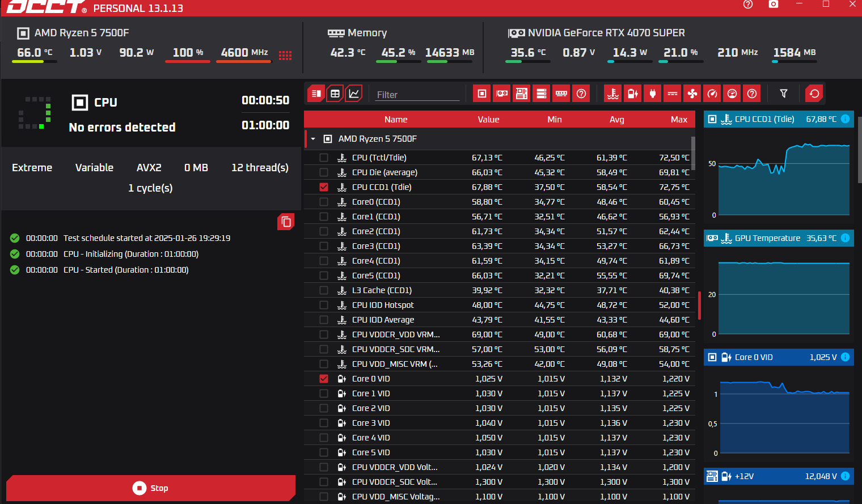Image resolution: width=862 pixels, height=504 pixels.
Task: Open the help icon in title bar
Action: coord(748,5)
